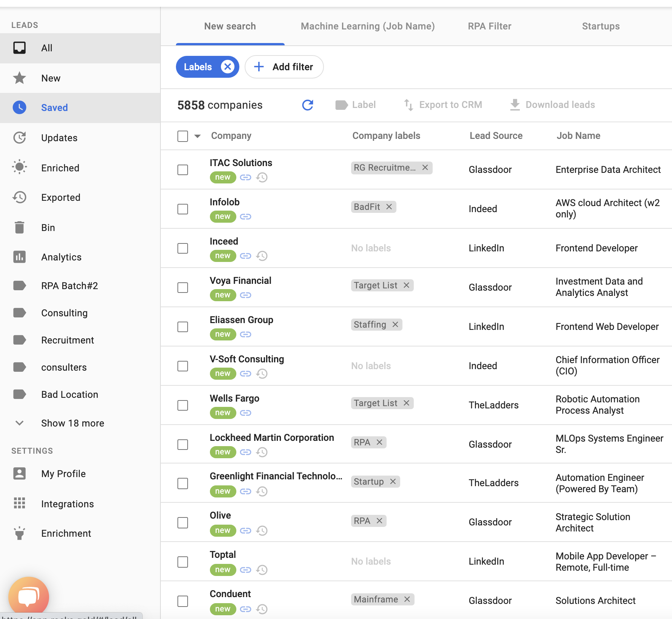Tick the Wells Fargo row checkbox
This screenshot has height=619, width=672.
pos(183,405)
